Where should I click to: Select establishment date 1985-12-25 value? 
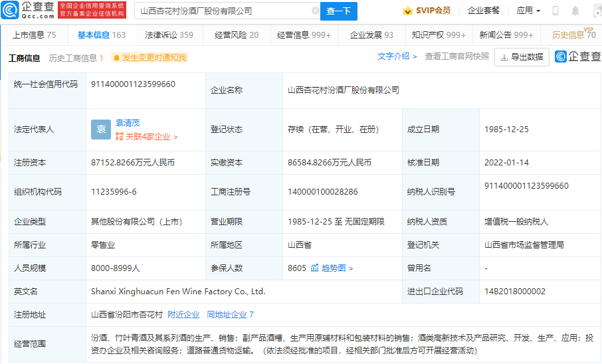coord(506,130)
